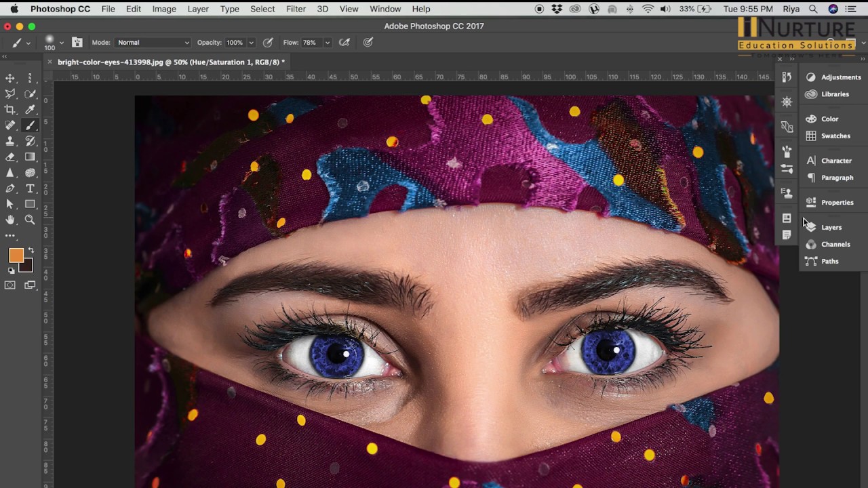
Task: Open the Adjustments panel
Action: coord(840,77)
